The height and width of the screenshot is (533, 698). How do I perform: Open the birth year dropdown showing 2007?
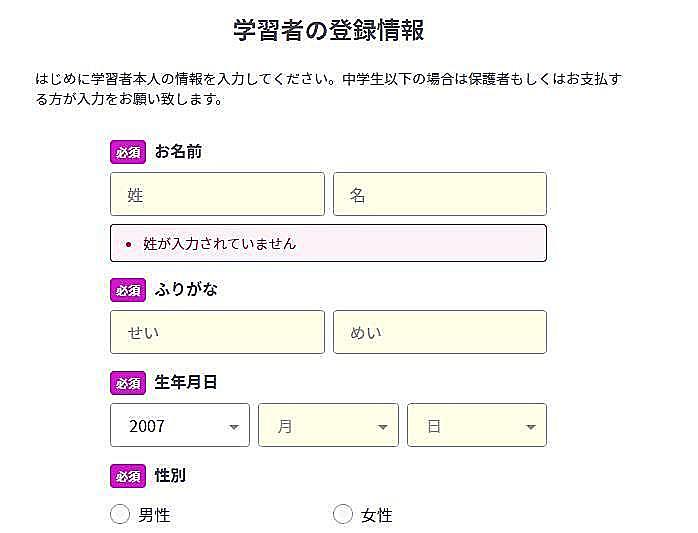click(x=180, y=425)
